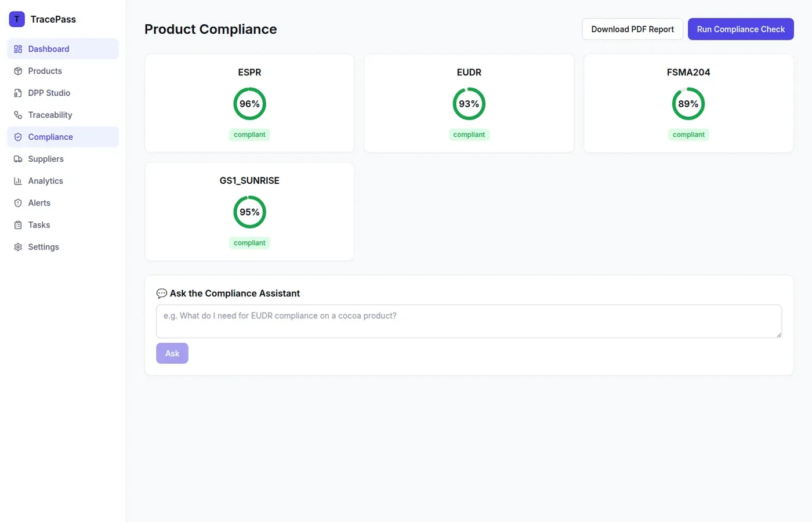Open Alerts from sidebar
Screen dimensions: 812x522
(x=63, y=204)
